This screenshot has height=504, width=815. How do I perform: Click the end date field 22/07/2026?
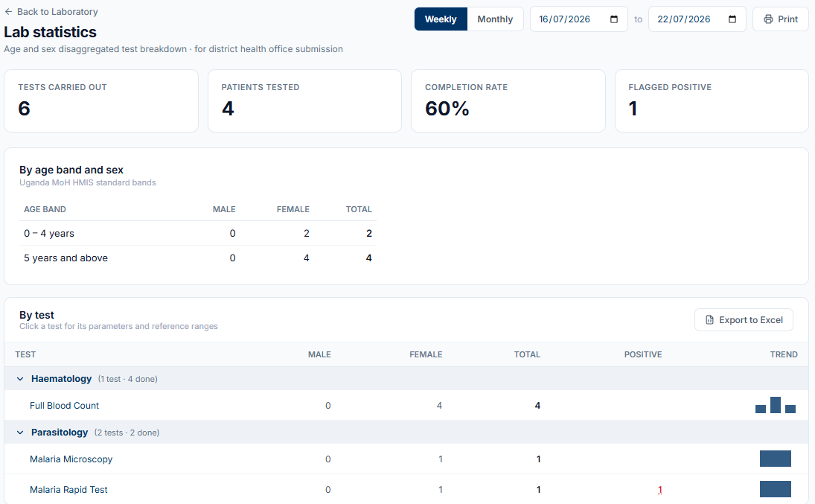pos(697,19)
